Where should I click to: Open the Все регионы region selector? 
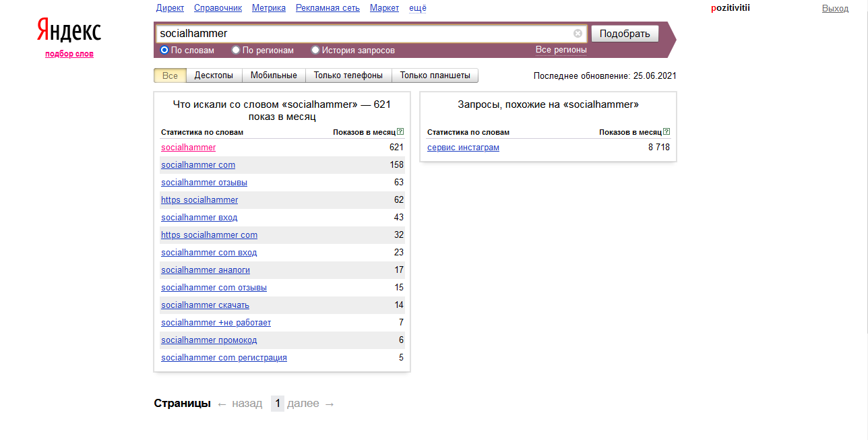point(561,50)
